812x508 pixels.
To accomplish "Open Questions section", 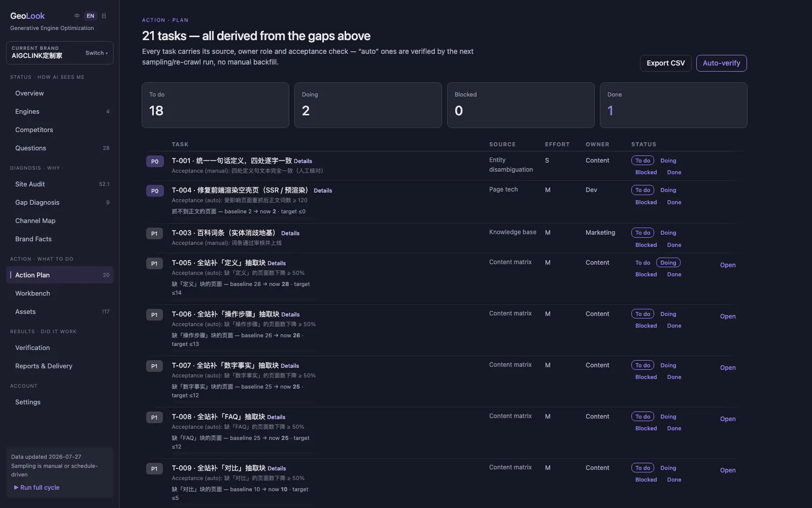I will tap(60, 148).
